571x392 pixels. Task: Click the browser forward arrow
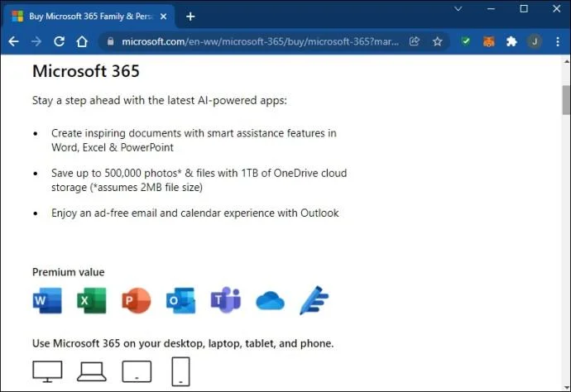[36, 41]
